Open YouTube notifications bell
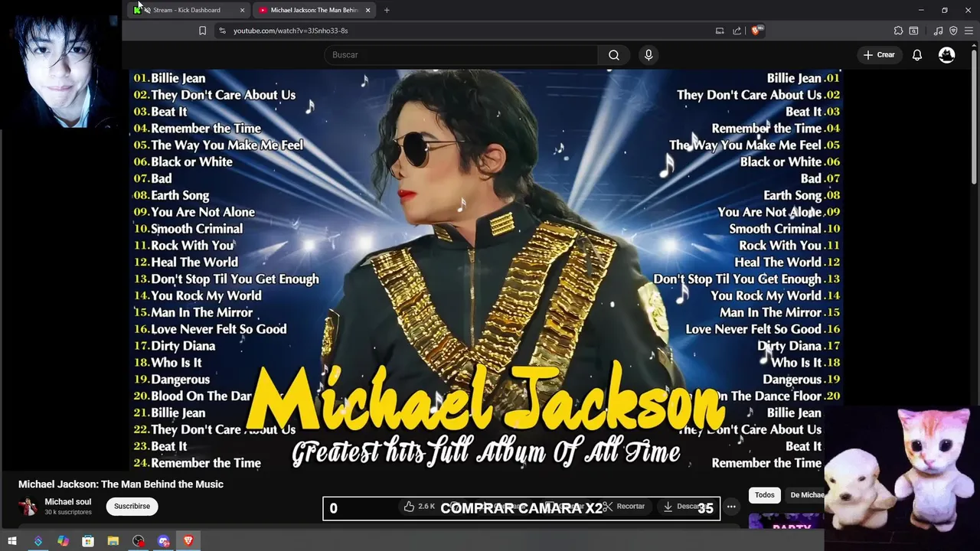 (x=917, y=55)
